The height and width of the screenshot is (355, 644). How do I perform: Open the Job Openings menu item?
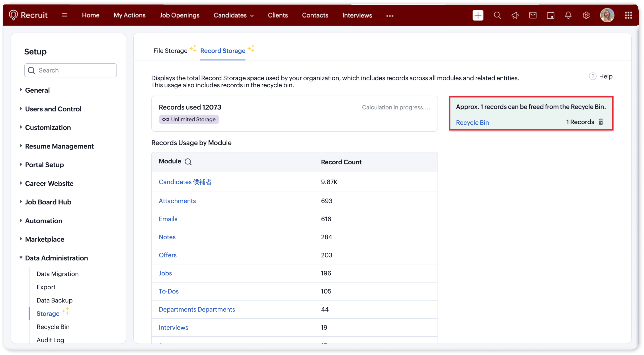pyautogui.click(x=179, y=16)
